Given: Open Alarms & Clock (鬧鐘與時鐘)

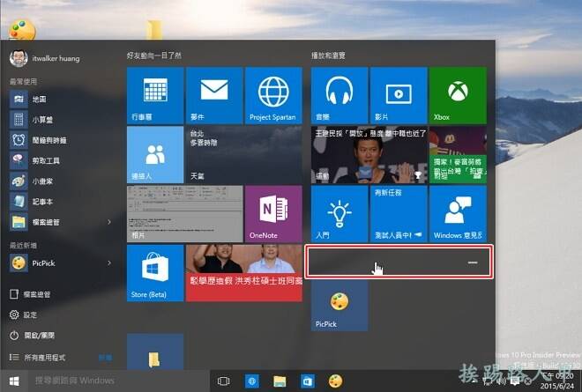Looking at the screenshot, I should click(x=61, y=140).
